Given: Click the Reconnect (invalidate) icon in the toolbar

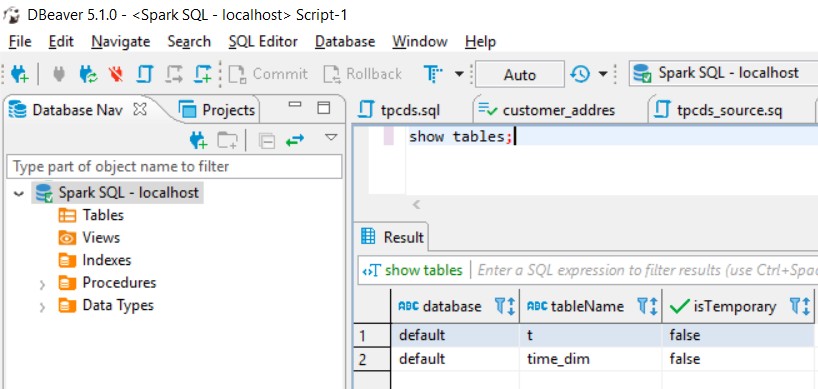Looking at the screenshot, I should (x=88, y=75).
